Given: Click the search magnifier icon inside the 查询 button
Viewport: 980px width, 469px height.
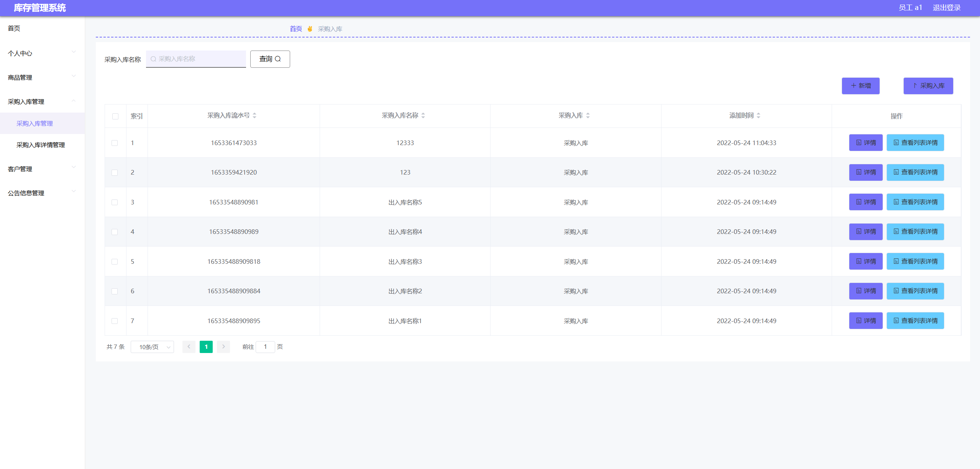Looking at the screenshot, I should 278,59.
